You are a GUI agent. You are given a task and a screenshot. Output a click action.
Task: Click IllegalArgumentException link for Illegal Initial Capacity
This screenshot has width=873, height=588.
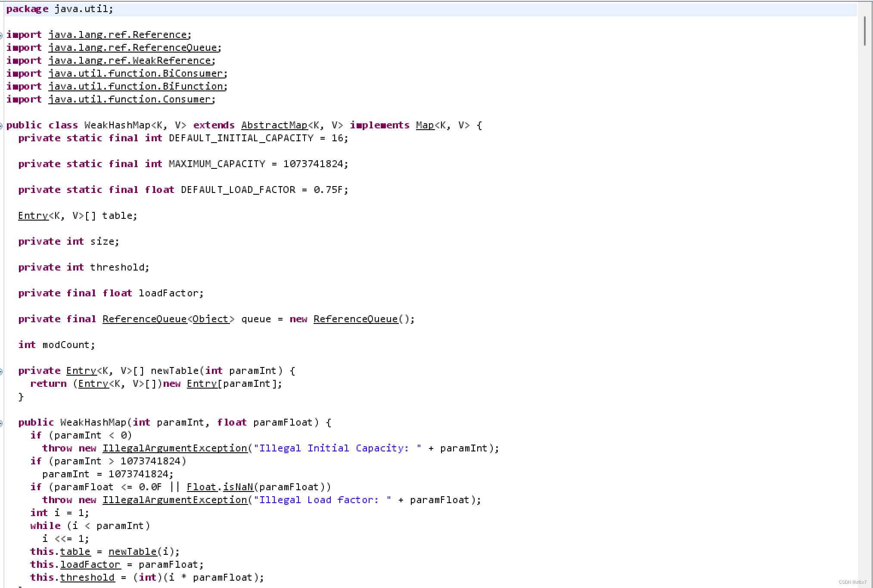(175, 448)
